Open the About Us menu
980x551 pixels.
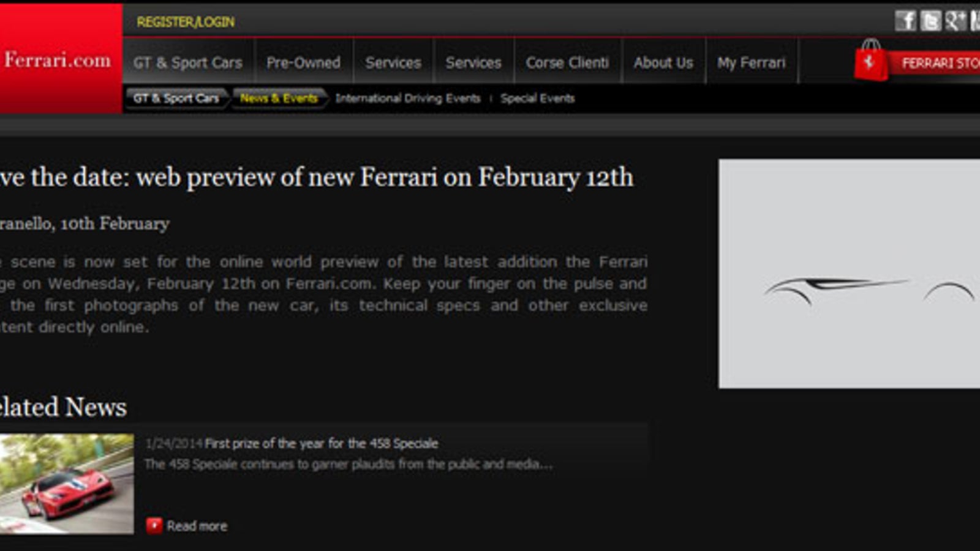pyautogui.click(x=663, y=62)
